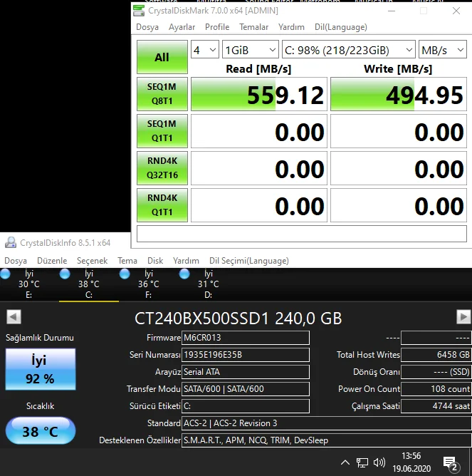Open Düzenle menu in CrystalDiskInfo
The height and width of the screenshot is (476, 472).
click(x=52, y=261)
